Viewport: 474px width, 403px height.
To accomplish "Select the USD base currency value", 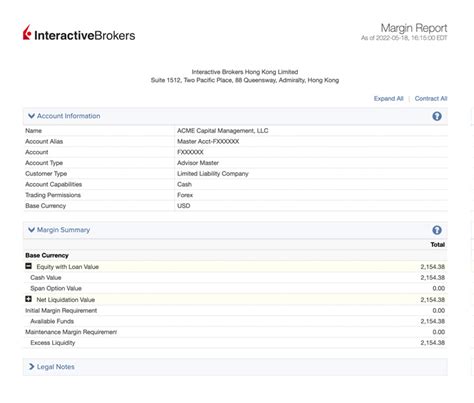I will click(x=184, y=206).
